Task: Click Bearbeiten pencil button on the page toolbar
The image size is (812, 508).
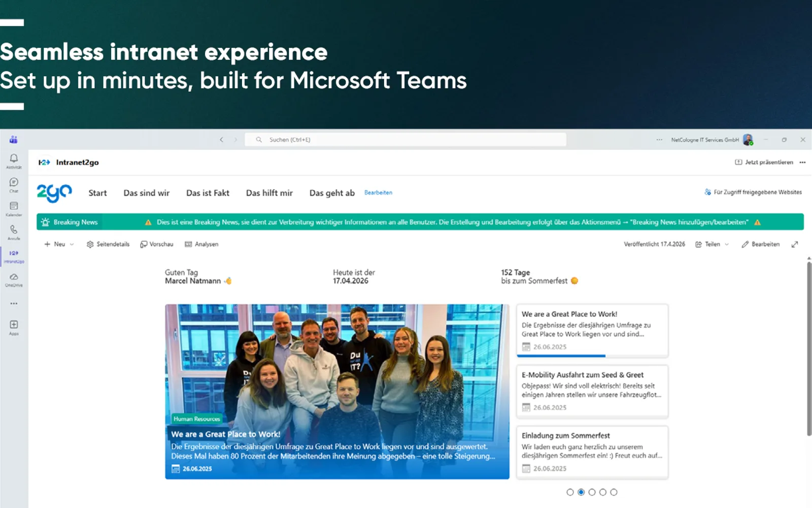Action: click(760, 244)
